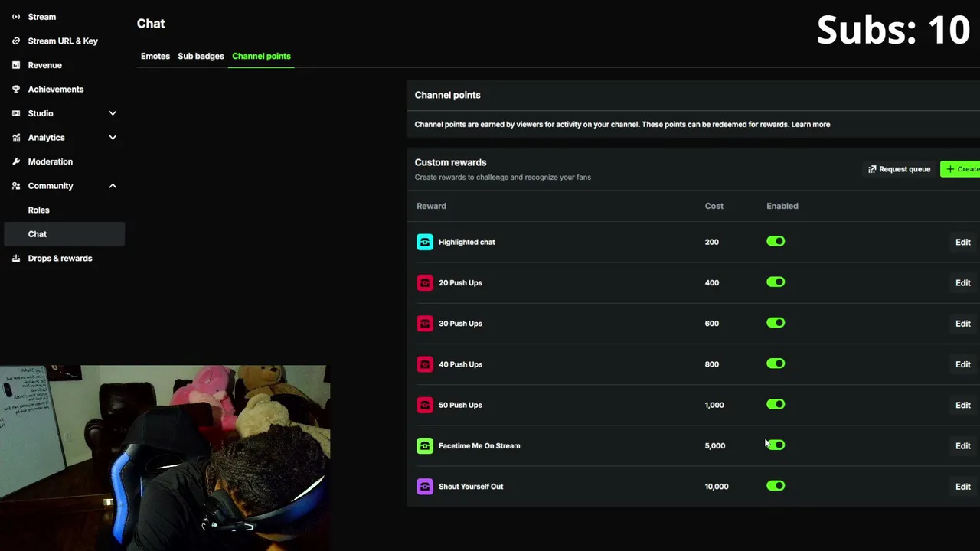
Task: Click the Request queue external-link icon
Action: [x=872, y=169]
